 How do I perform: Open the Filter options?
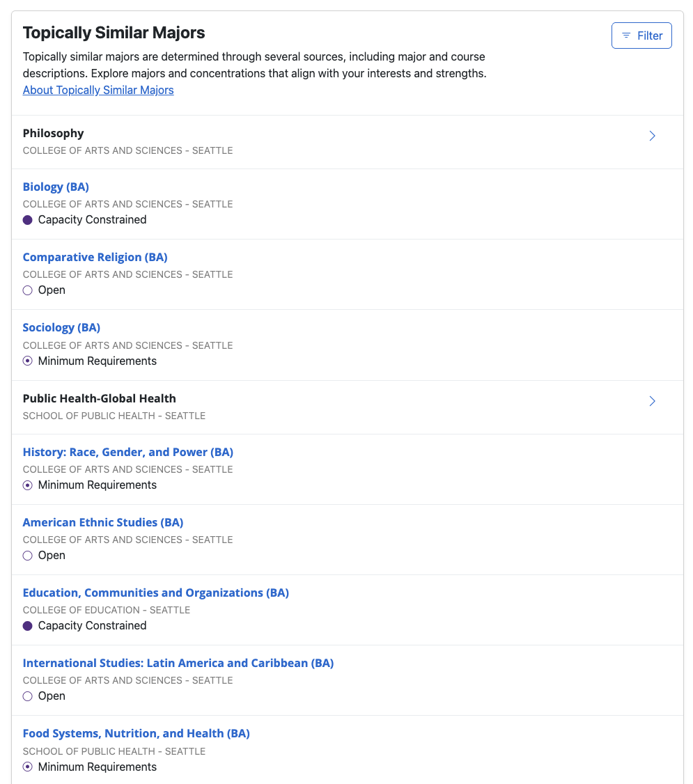[x=641, y=35]
